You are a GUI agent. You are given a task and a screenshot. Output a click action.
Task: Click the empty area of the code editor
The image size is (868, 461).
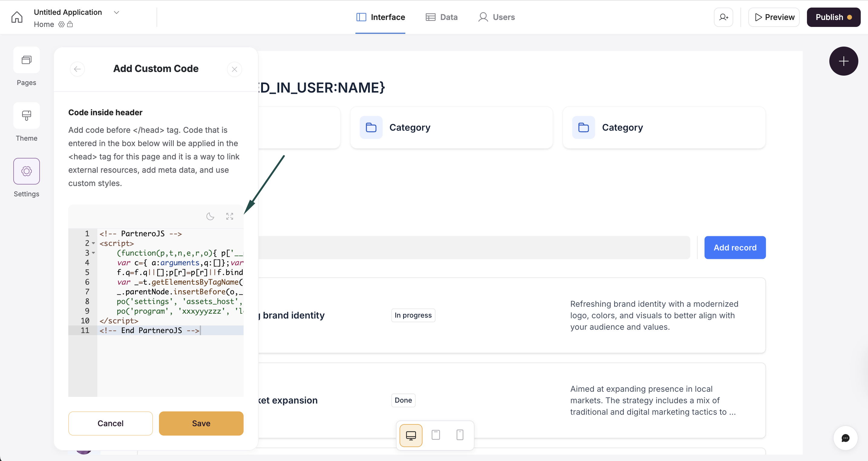[170, 366]
